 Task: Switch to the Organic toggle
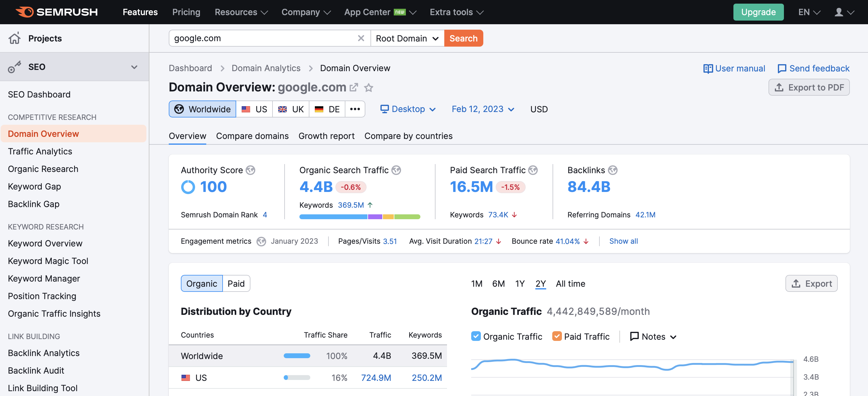click(201, 283)
